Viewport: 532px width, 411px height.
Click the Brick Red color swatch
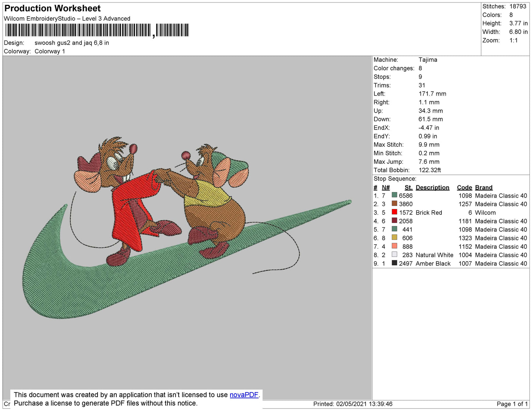(x=394, y=212)
